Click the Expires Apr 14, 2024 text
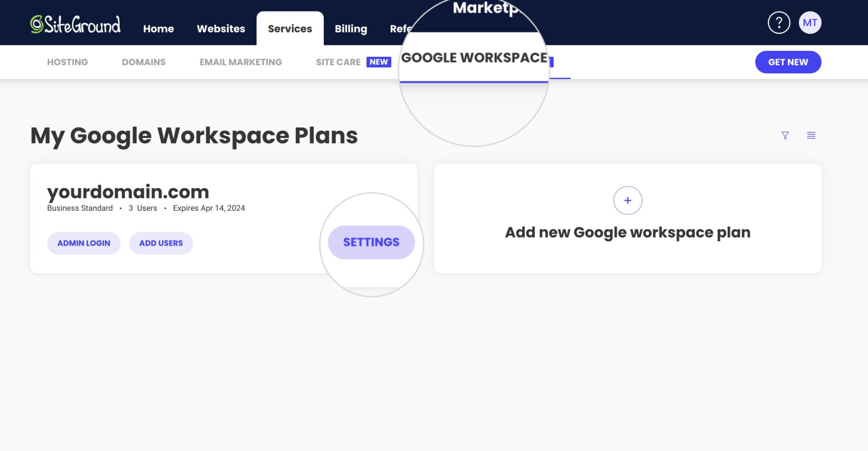The height and width of the screenshot is (451, 868). click(209, 208)
